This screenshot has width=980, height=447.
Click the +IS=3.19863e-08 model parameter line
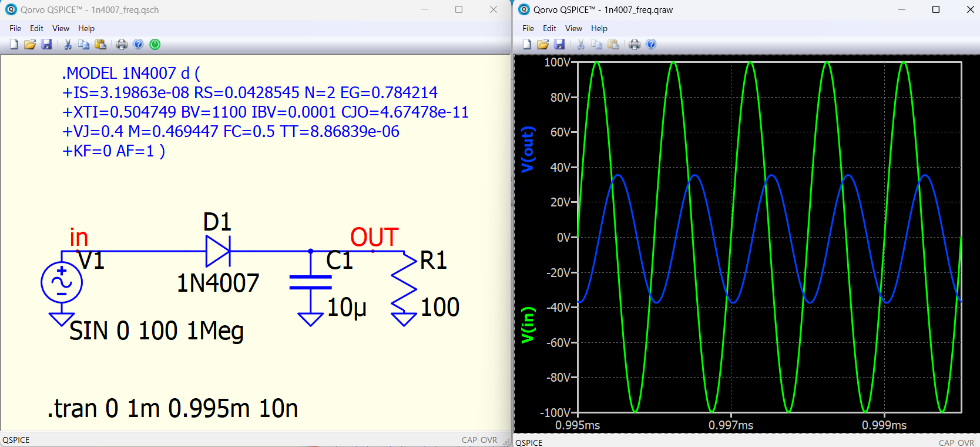coord(250,92)
